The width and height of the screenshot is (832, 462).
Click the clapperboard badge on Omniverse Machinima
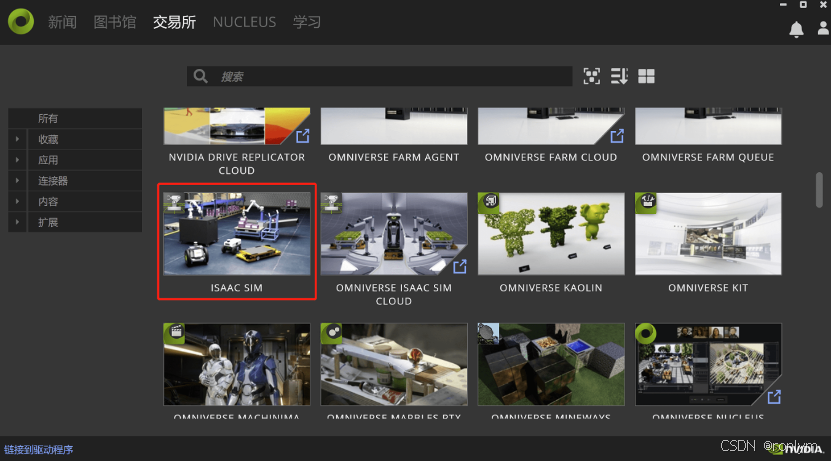[175, 333]
